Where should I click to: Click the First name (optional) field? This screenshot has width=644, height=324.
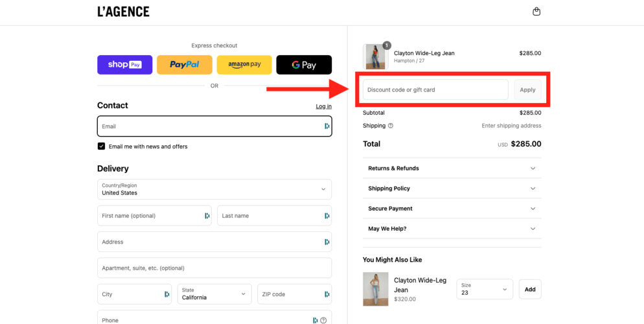pos(154,216)
